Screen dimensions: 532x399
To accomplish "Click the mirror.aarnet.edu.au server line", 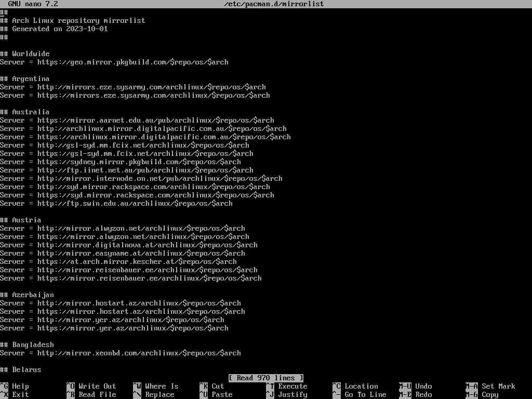I will click(137, 120).
